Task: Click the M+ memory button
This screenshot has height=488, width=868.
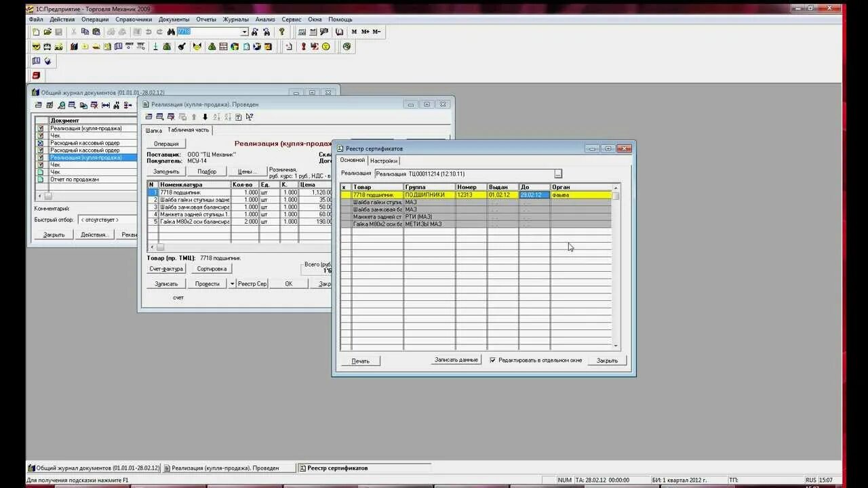Action: (366, 32)
